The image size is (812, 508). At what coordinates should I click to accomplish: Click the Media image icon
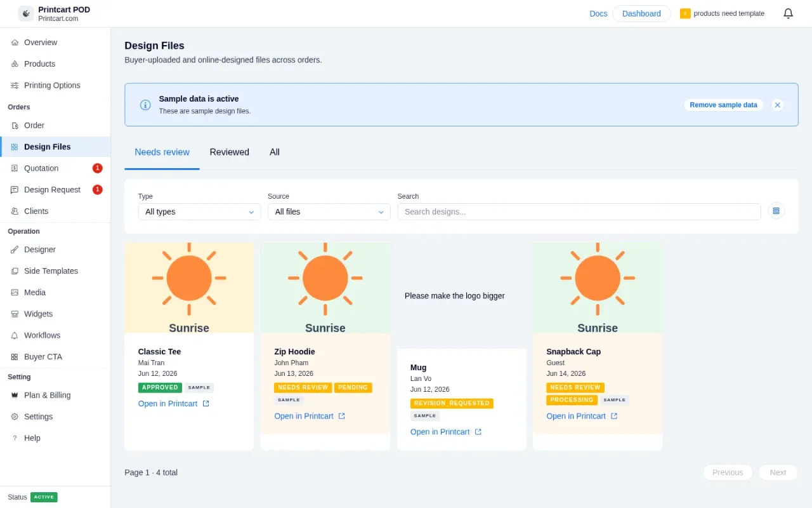(x=15, y=293)
